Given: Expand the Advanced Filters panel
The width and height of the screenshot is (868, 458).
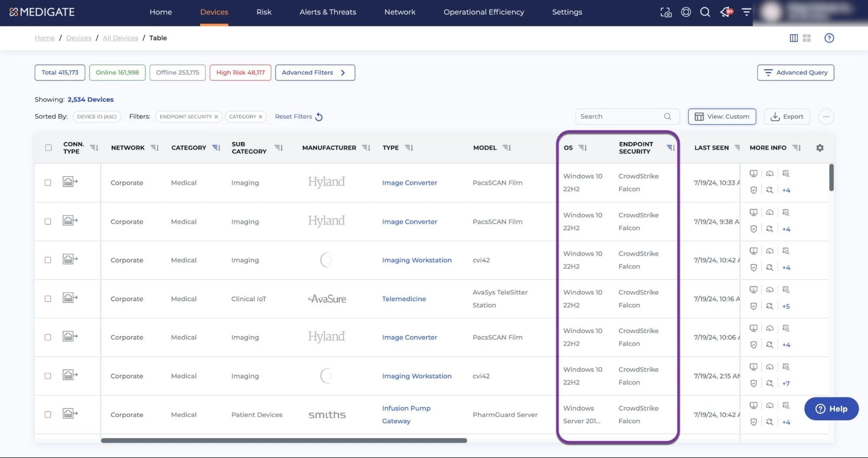Looking at the screenshot, I should tap(315, 72).
